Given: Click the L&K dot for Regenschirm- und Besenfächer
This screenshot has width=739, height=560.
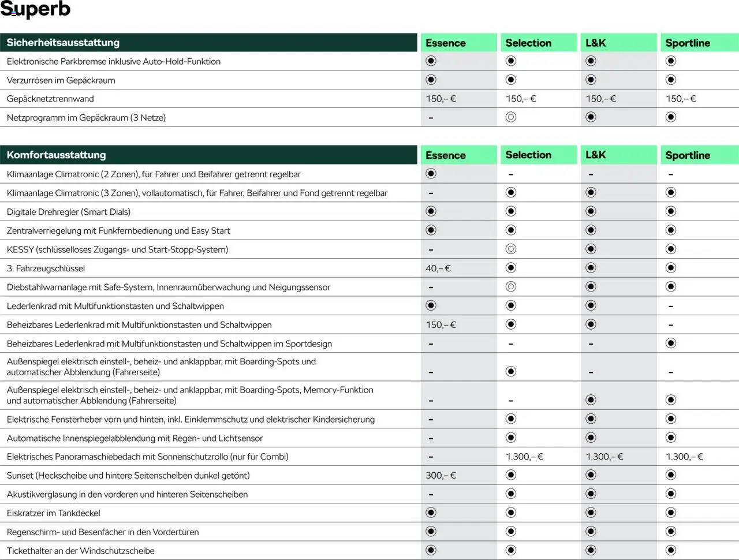Looking at the screenshot, I should pos(591,532).
